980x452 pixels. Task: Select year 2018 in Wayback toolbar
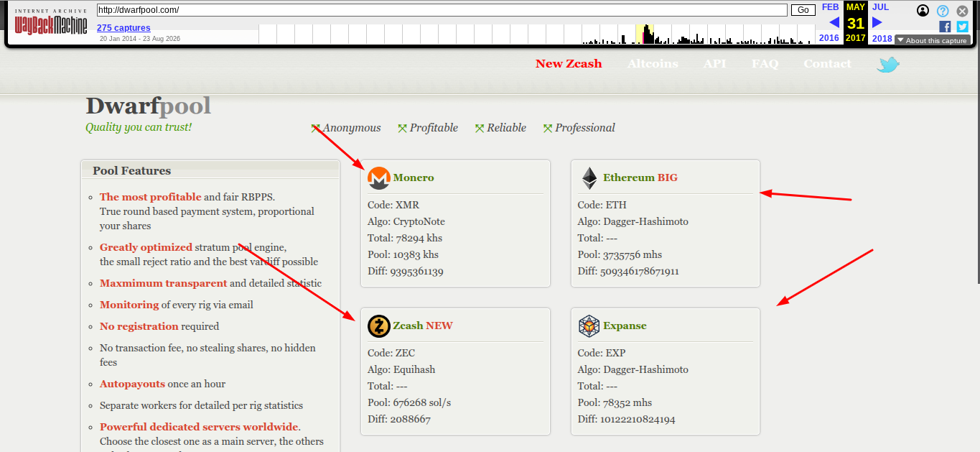[882, 38]
